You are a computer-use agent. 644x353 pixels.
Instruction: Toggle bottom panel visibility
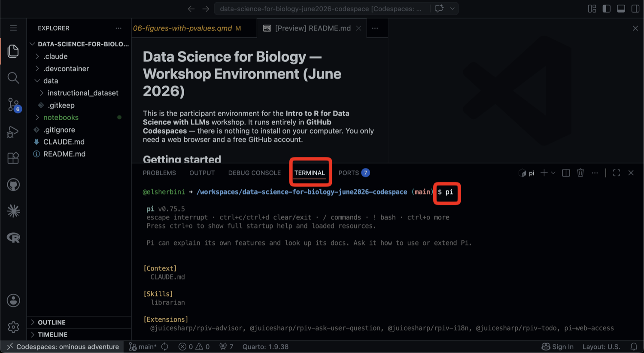[621, 9]
